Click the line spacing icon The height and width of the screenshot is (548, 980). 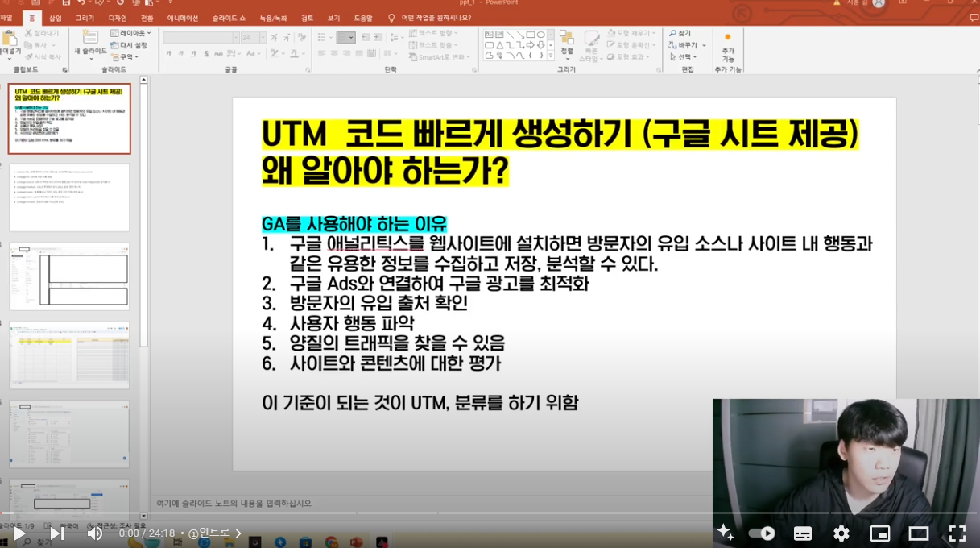(396, 38)
